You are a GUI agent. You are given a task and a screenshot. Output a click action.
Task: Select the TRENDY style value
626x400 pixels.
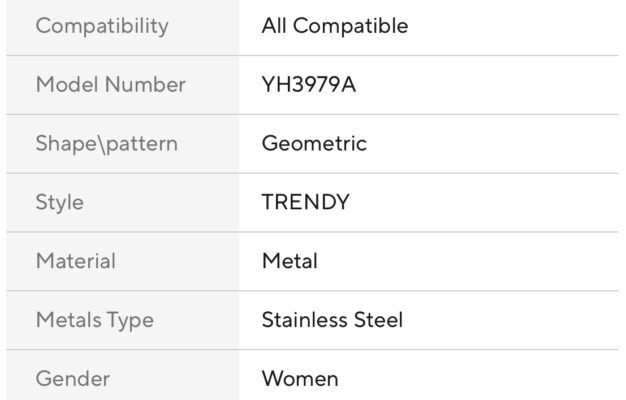tap(305, 202)
